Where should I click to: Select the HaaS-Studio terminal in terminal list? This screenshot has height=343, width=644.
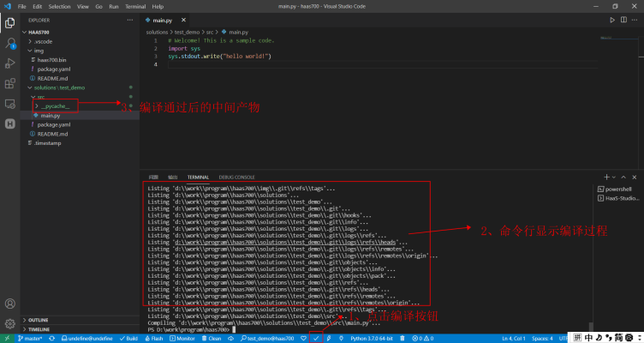(x=618, y=198)
